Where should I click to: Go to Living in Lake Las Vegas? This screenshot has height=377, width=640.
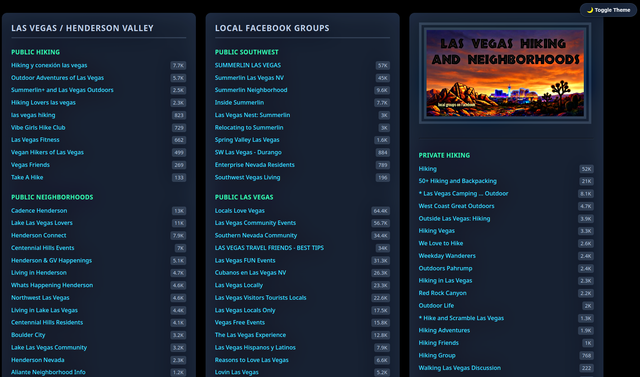44,310
